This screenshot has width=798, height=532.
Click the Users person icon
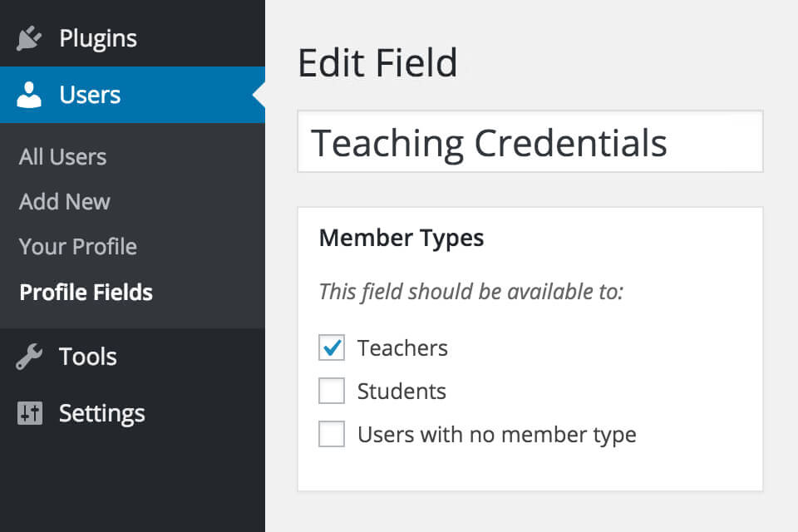click(29, 95)
